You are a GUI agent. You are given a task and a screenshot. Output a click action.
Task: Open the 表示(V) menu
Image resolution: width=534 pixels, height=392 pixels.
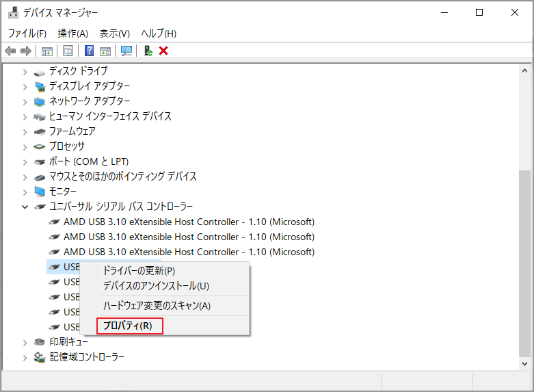[114, 34]
